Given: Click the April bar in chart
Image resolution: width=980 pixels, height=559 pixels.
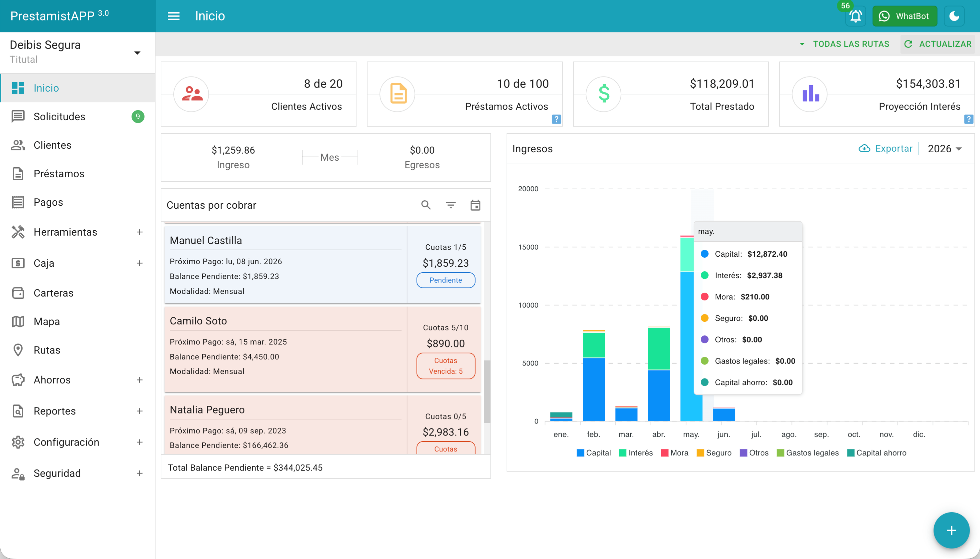Looking at the screenshot, I should point(659,374).
